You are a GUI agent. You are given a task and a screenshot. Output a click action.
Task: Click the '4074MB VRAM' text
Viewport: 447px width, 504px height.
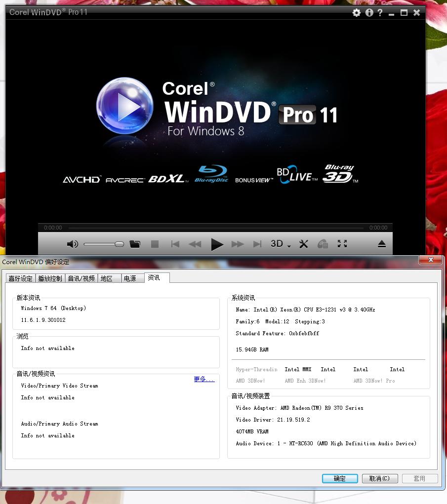pyautogui.click(x=252, y=431)
